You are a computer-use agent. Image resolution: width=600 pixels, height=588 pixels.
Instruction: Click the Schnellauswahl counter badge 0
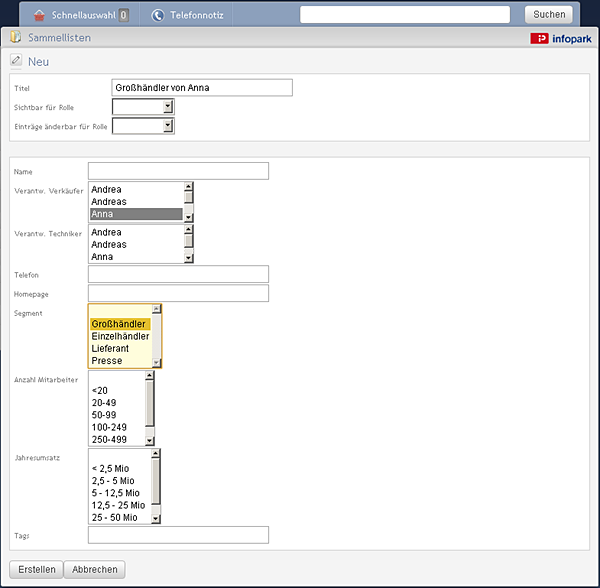[x=123, y=15]
